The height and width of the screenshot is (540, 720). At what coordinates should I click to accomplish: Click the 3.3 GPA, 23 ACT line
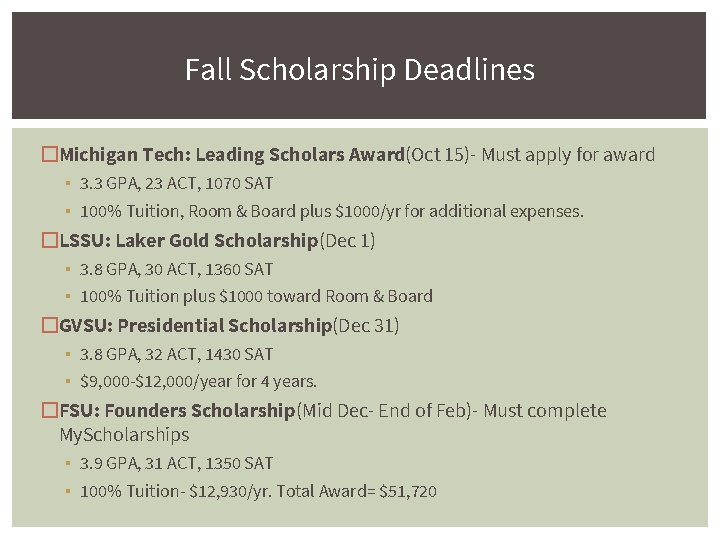176,184
